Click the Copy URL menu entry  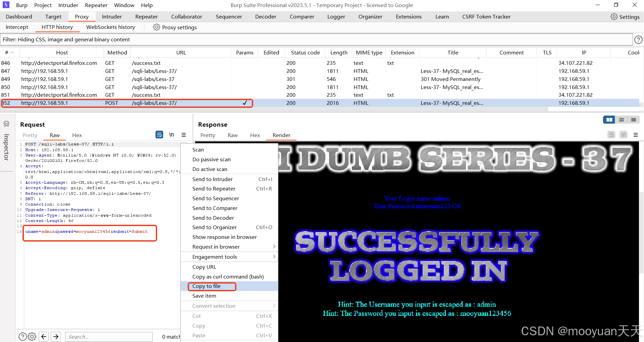tap(229, 267)
